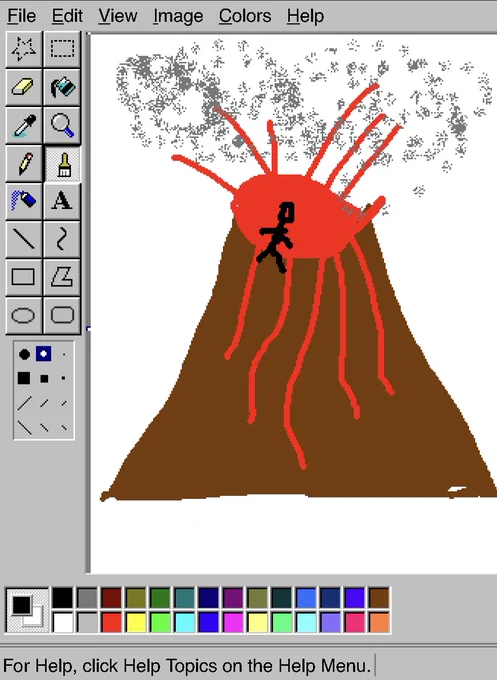The width and height of the screenshot is (497, 680).
Task: Click the status bar help text
Action: click(x=186, y=666)
